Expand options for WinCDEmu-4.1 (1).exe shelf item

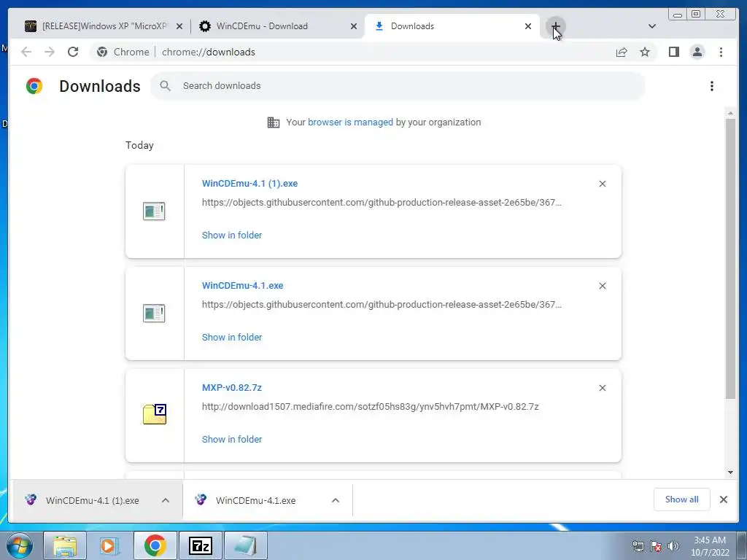click(x=166, y=500)
